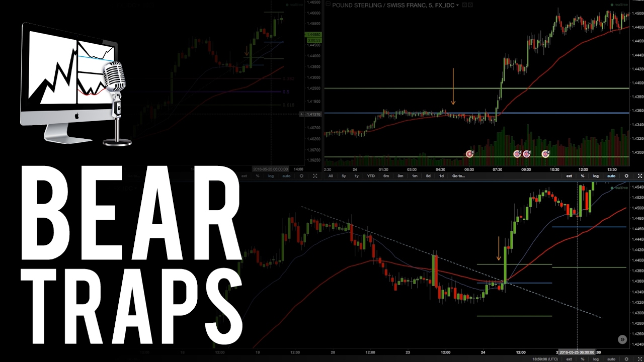The height and width of the screenshot is (362, 644).
Task: Open chart settings gear on 5-minute chart
Action: [626, 176]
